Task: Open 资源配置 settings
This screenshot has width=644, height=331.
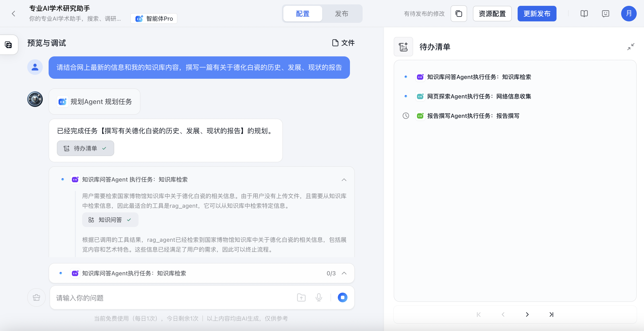Action: pos(492,14)
